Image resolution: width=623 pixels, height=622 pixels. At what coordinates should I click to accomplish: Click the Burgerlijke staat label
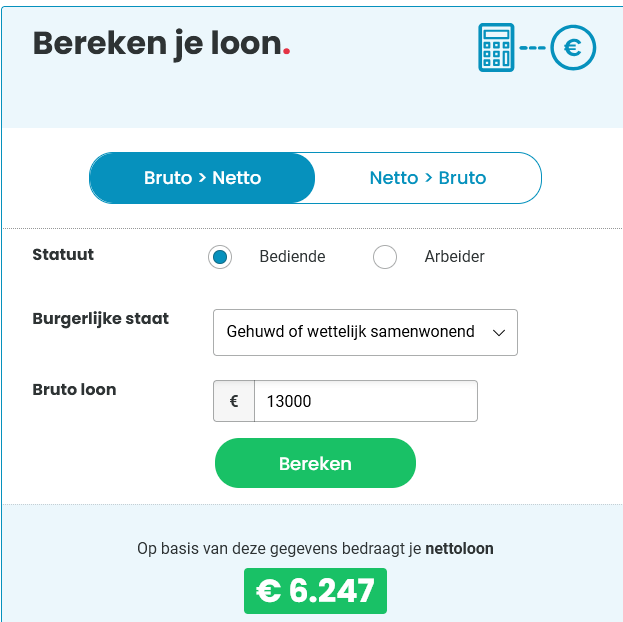point(101,319)
